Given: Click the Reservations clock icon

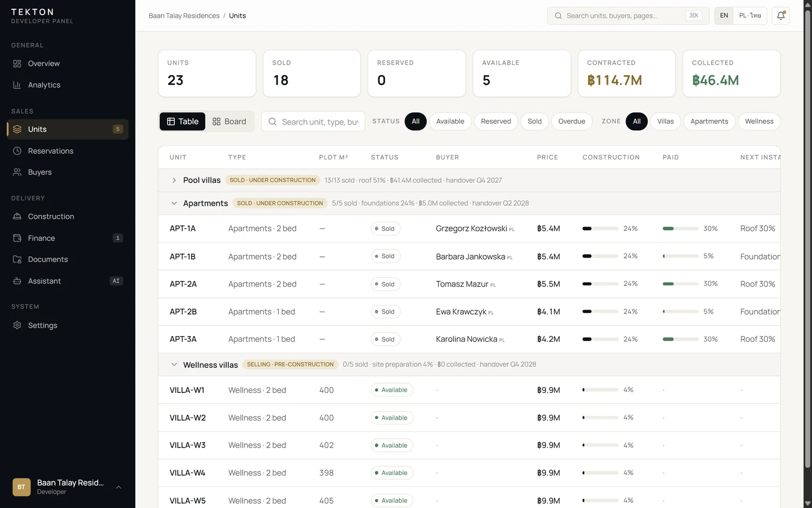Looking at the screenshot, I should coord(17,151).
